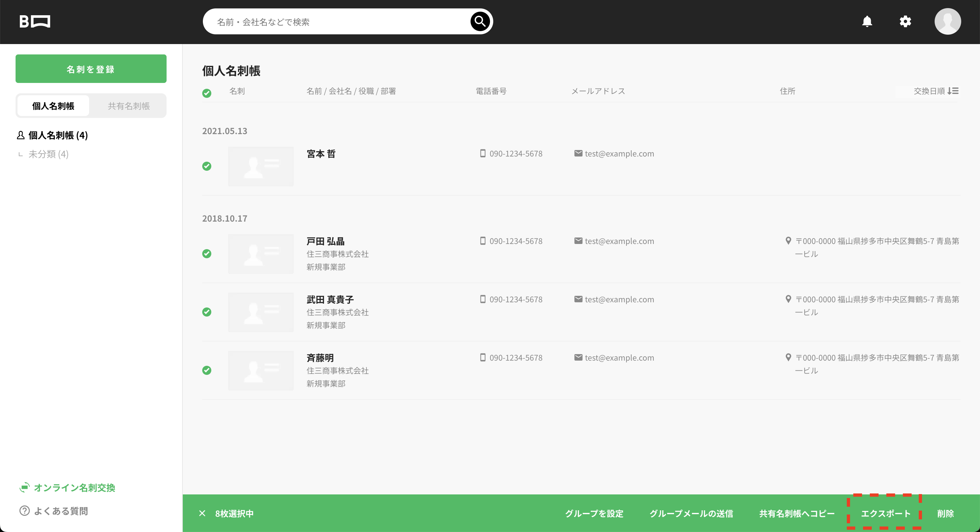Click the name 斉藤明
The width and height of the screenshot is (980, 532).
tap(320, 358)
